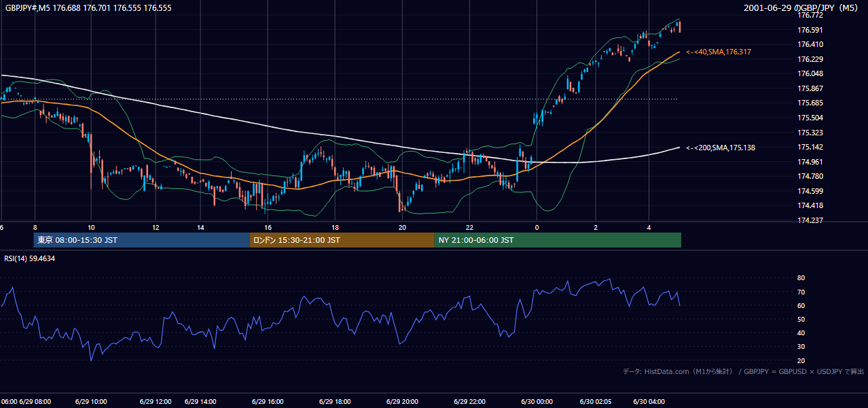Click price axis value 176.048
Image resolution: width=868 pixels, height=408 pixels.
[810, 73]
